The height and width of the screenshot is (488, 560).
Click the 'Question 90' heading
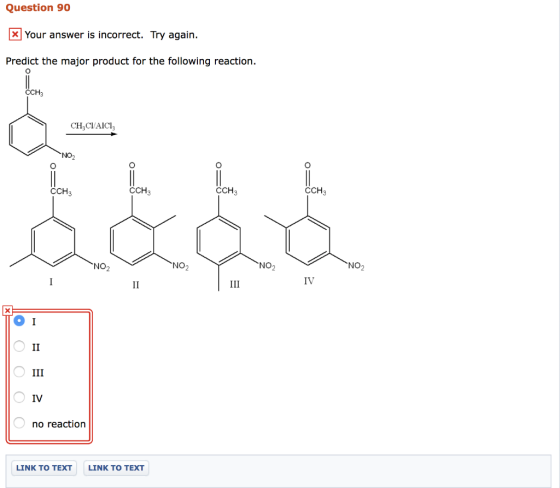[38, 8]
